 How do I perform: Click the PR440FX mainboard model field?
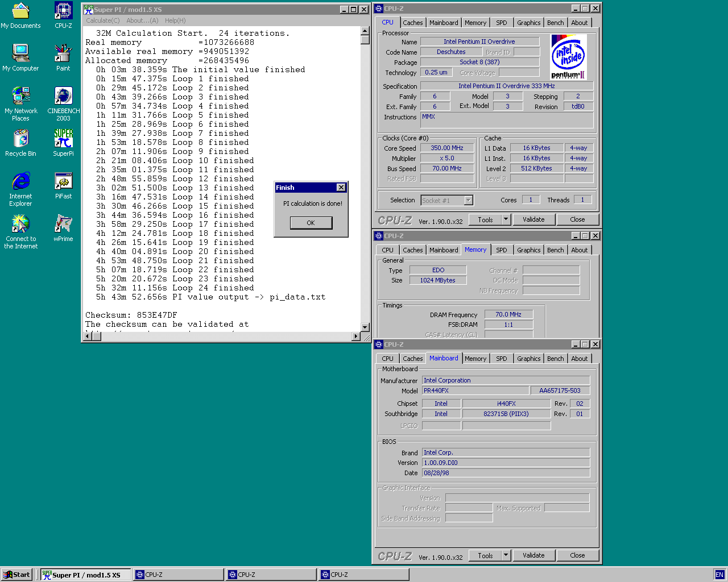click(x=475, y=390)
